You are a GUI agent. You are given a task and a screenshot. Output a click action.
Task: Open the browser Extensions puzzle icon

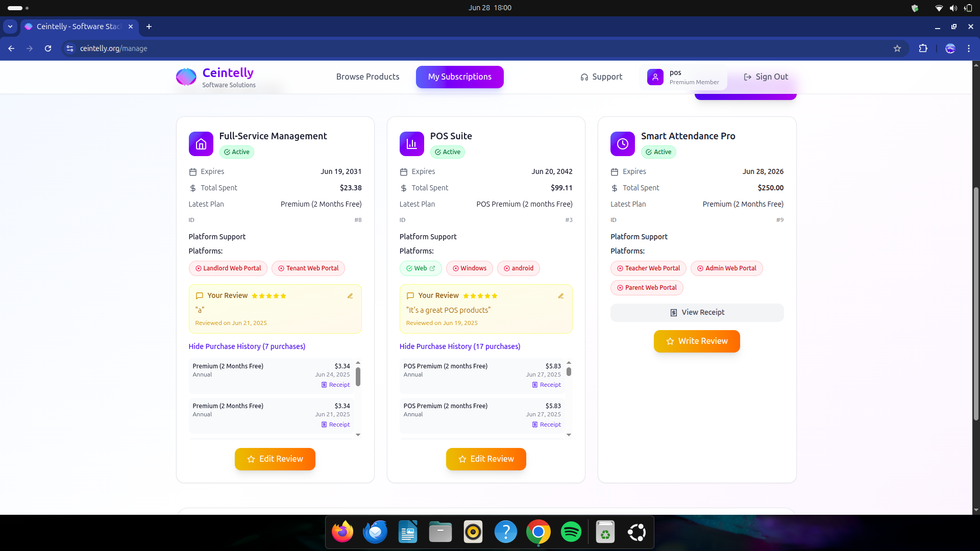coord(923,48)
